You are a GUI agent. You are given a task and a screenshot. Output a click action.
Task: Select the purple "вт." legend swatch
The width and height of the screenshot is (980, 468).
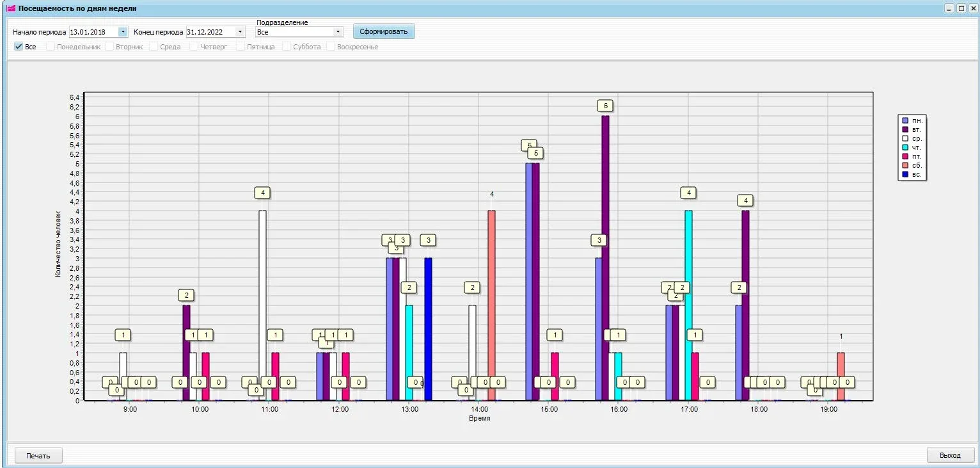pos(905,129)
